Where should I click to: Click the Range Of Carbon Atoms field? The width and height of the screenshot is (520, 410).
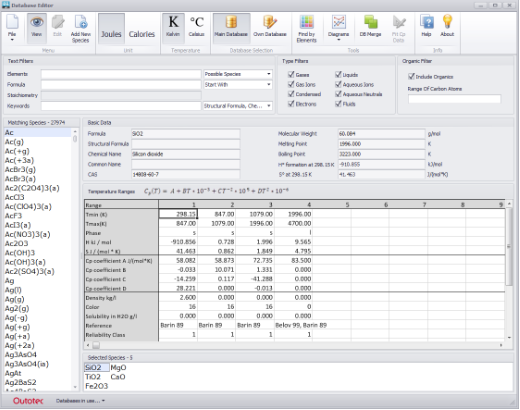pyautogui.click(x=454, y=99)
